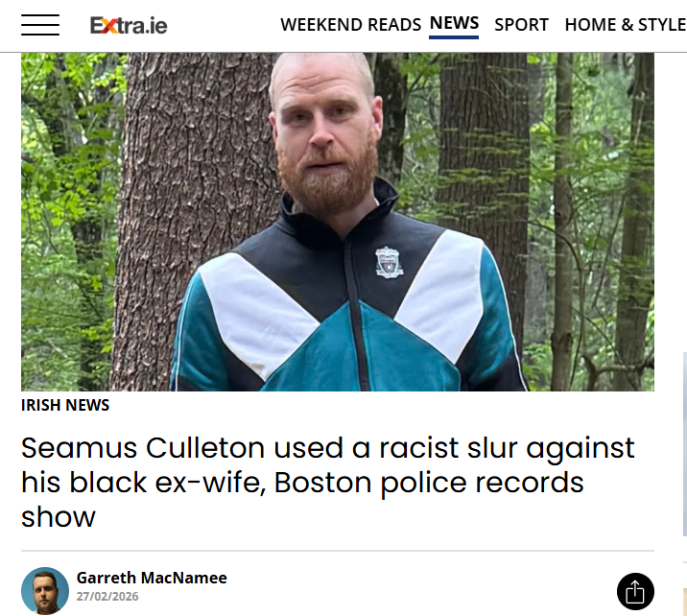Click the Seamus Culleton headline text
The image size is (687, 616).
click(x=328, y=482)
